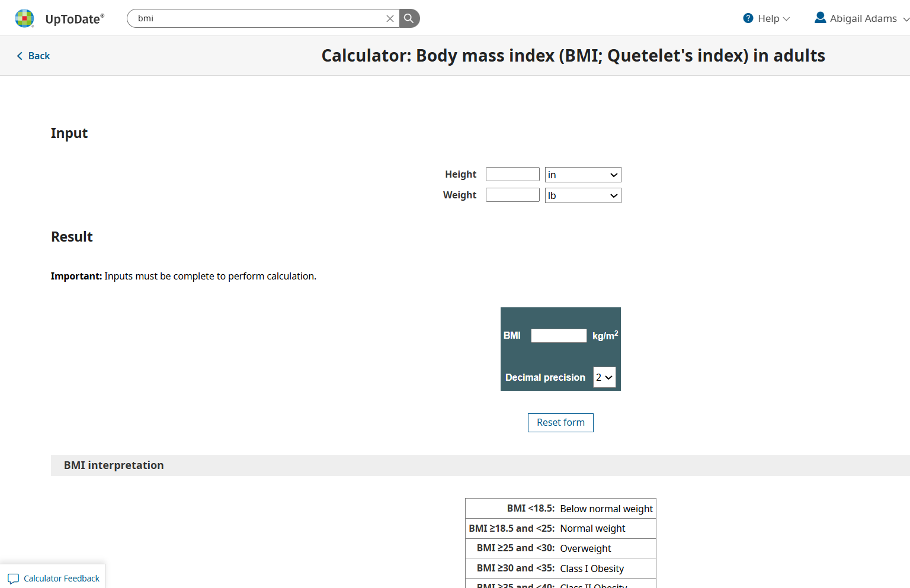Image resolution: width=910 pixels, height=588 pixels.
Task: Open the Height unit dropdown
Action: pos(582,175)
